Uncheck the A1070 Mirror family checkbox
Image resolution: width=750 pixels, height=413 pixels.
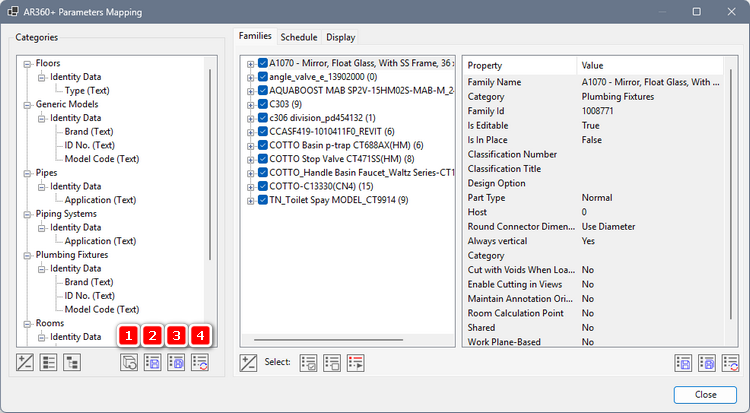(263, 63)
